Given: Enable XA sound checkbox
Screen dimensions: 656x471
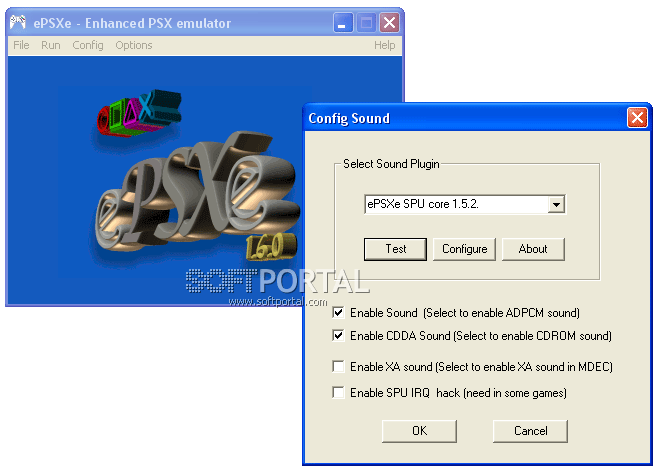Looking at the screenshot, I should tap(338, 366).
